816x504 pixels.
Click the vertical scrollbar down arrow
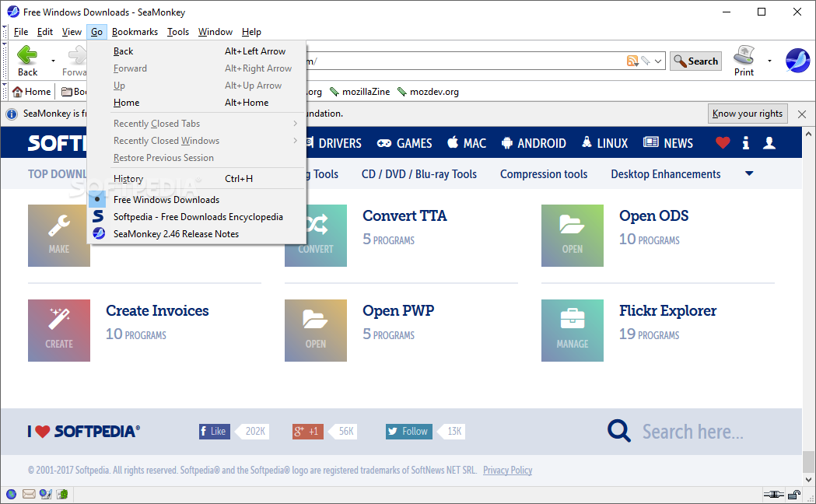pos(808,480)
